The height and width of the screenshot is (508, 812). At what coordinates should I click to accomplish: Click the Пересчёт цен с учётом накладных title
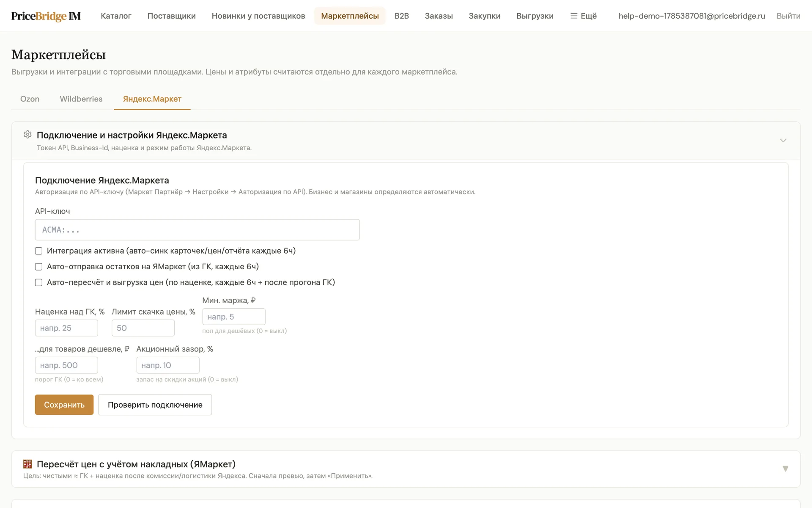(x=136, y=464)
